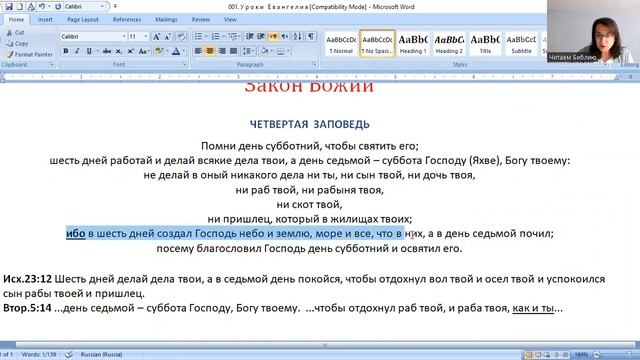Customize Quick Access Toolbar arrow
Image resolution: width=640 pixels, height=360 pixels.
[116, 7]
